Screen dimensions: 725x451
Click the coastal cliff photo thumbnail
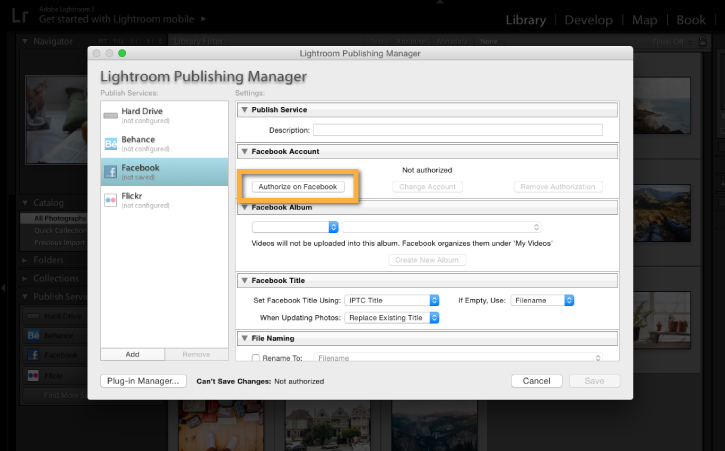(662, 105)
